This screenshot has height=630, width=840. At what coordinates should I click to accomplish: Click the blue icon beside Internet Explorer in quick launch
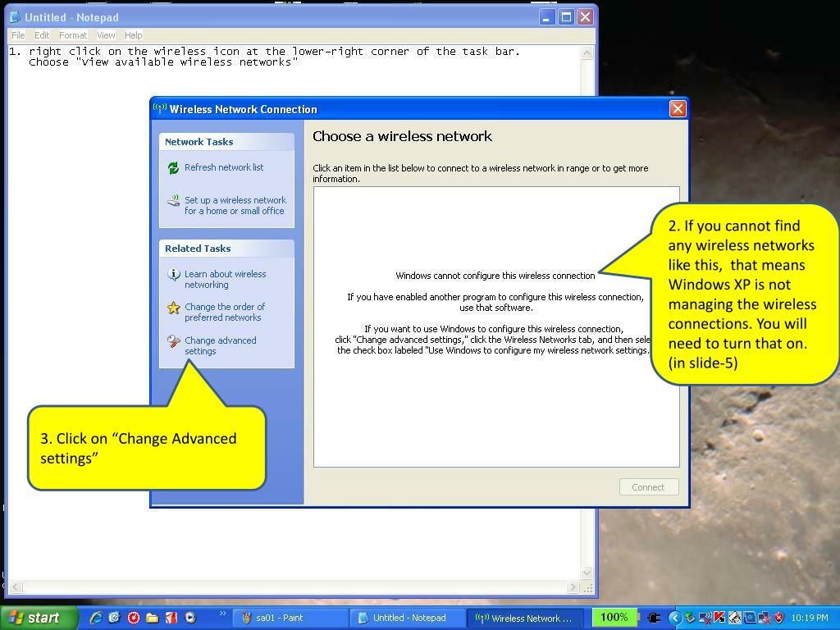[x=114, y=618]
